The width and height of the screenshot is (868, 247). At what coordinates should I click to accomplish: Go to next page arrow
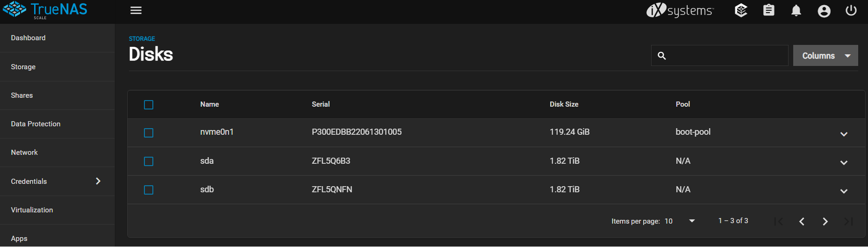tap(825, 221)
